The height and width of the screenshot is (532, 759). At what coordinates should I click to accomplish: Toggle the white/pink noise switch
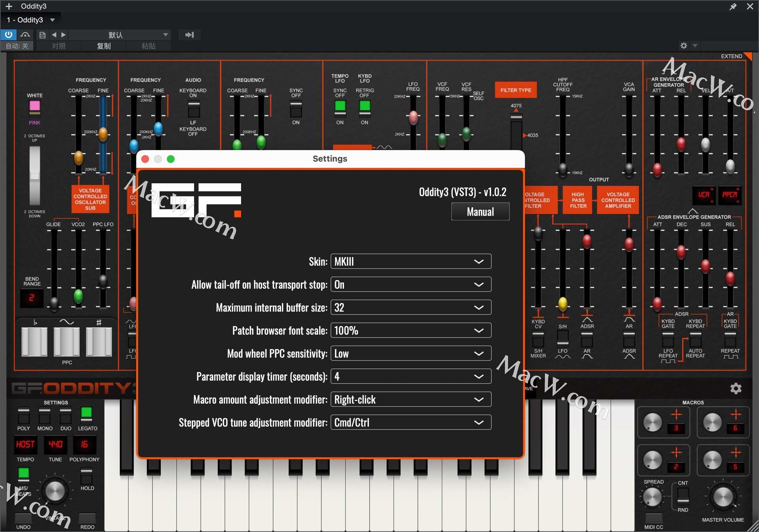(35, 109)
